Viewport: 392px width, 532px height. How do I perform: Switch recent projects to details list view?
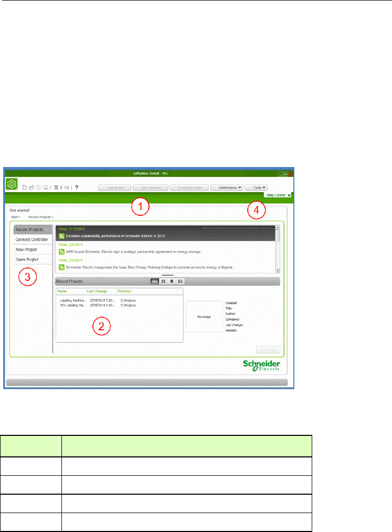155,281
